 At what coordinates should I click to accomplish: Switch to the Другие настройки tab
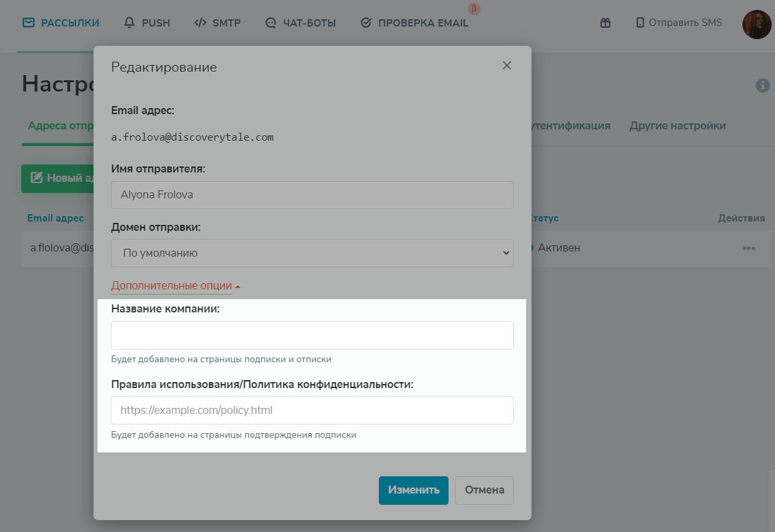[677, 125]
